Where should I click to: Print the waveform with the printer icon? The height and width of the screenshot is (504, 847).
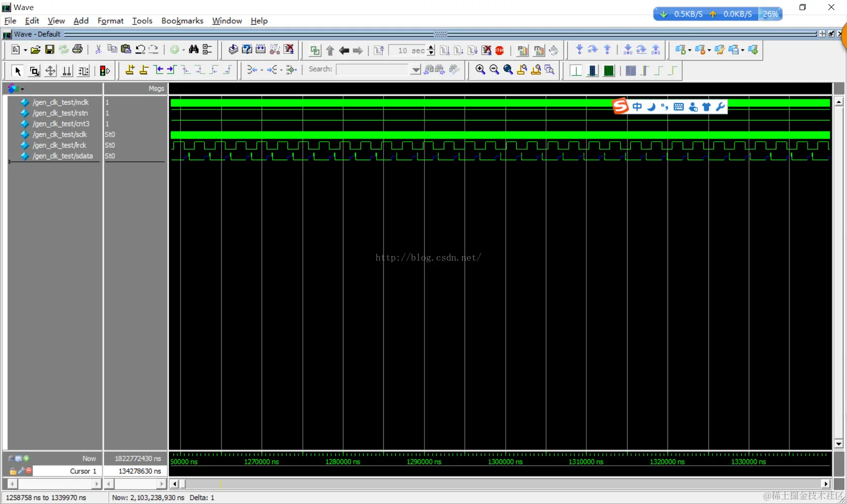(x=78, y=49)
